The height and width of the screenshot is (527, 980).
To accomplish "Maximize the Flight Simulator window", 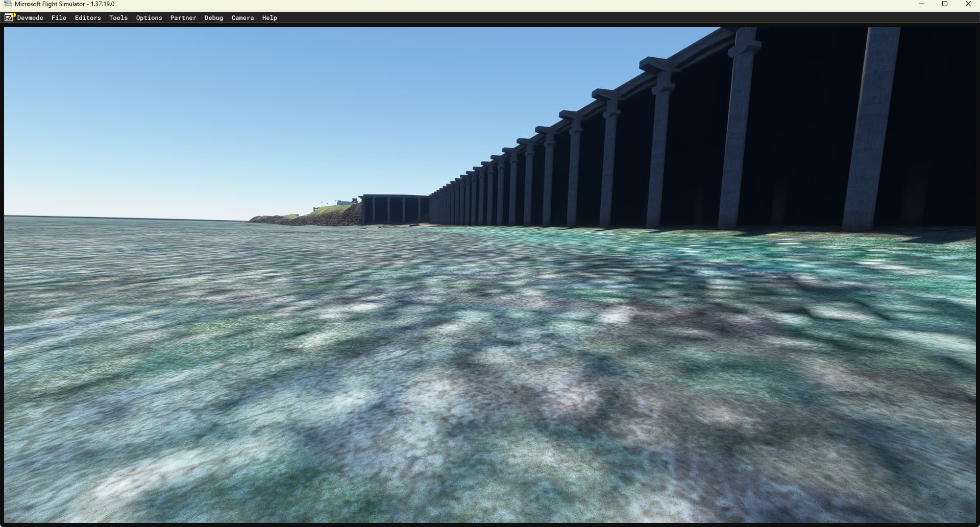I will pyautogui.click(x=945, y=4).
